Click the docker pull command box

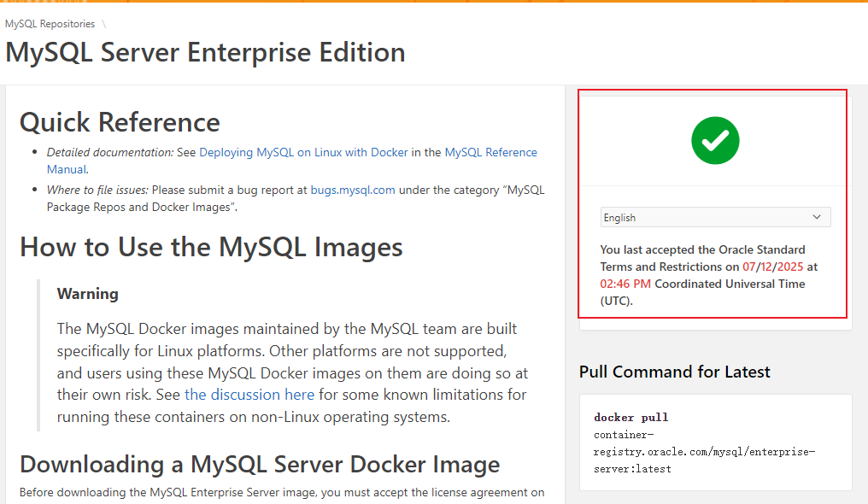coord(715,442)
